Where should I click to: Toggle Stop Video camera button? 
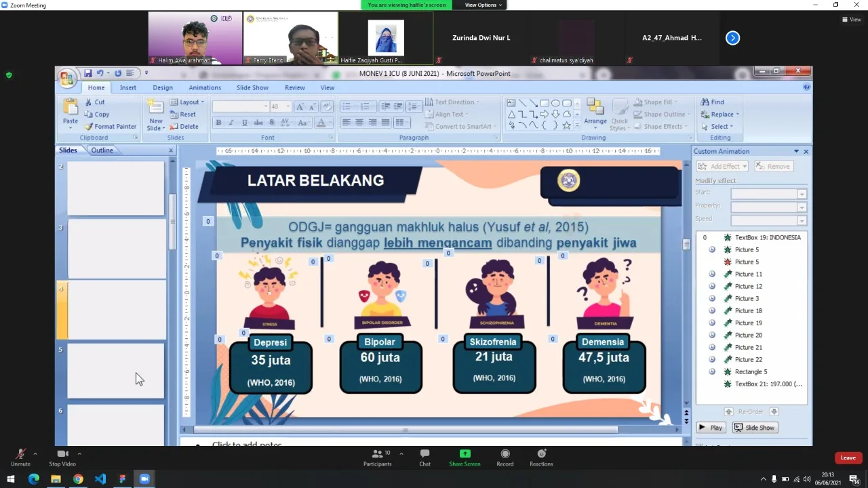tap(62, 454)
